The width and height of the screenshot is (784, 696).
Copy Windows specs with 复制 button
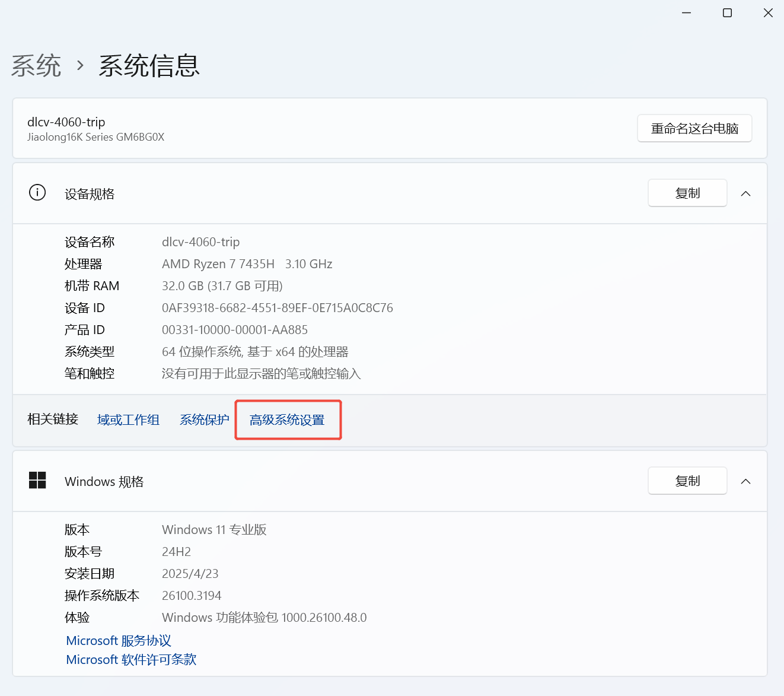687,481
